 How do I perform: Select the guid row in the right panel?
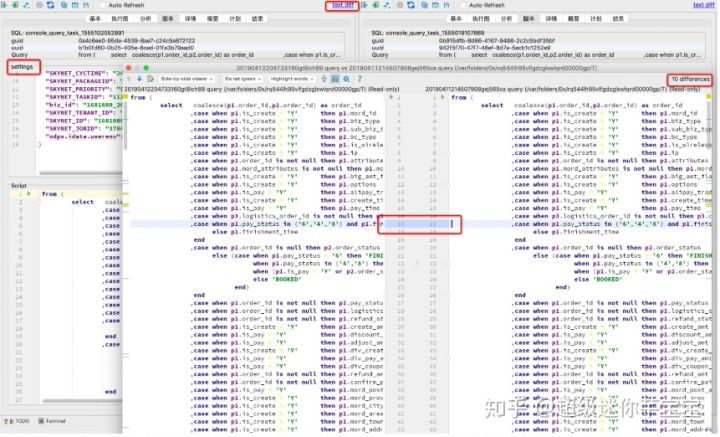point(537,41)
